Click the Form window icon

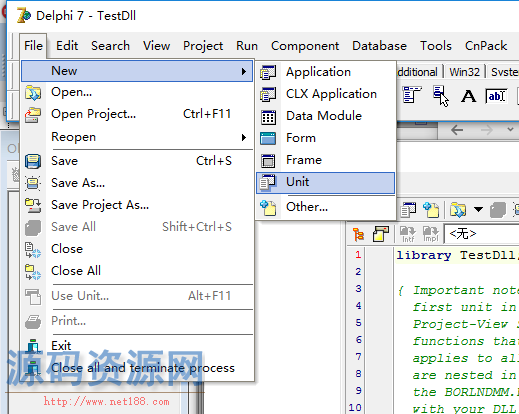tap(268, 138)
